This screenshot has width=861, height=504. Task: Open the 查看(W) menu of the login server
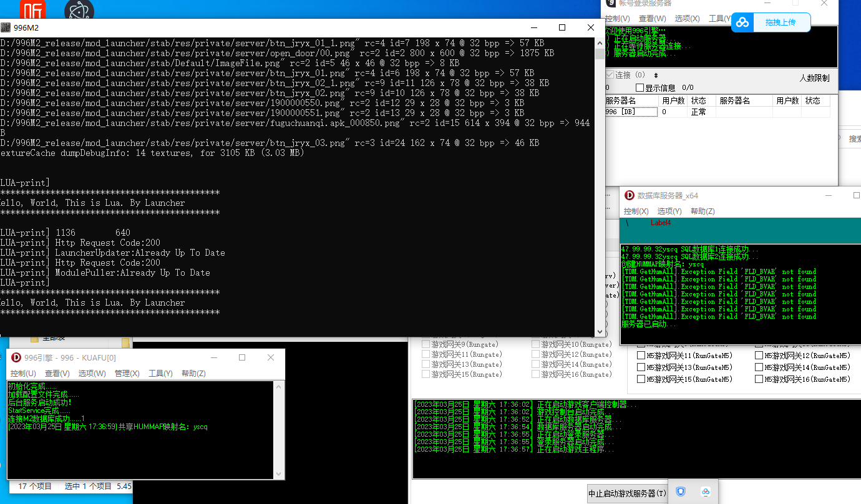coord(651,18)
